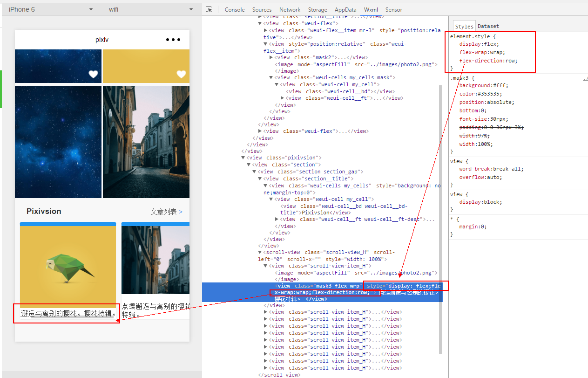Select the Sensor tab

click(393, 9)
